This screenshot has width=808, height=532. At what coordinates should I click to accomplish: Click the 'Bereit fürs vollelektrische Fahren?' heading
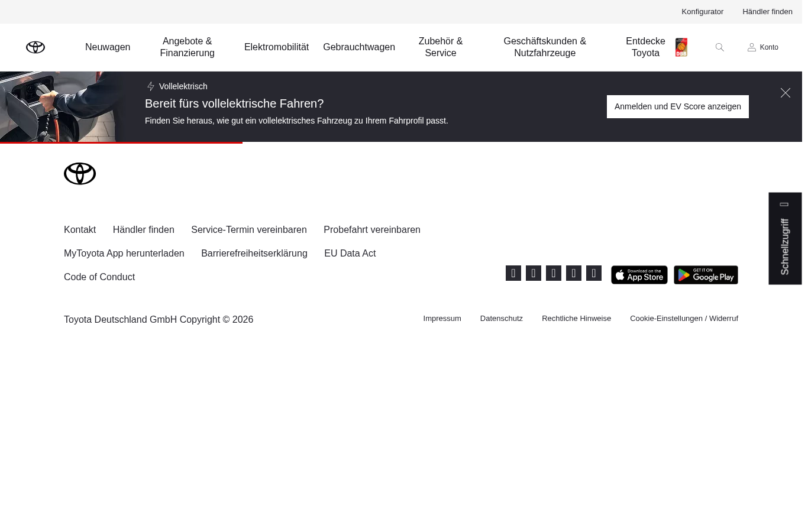(x=234, y=103)
